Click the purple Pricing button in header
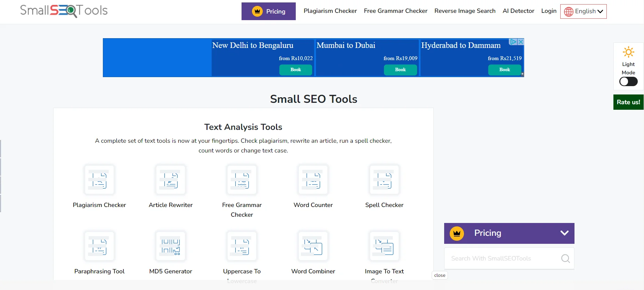The height and width of the screenshot is (290, 644). pos(269,11)
